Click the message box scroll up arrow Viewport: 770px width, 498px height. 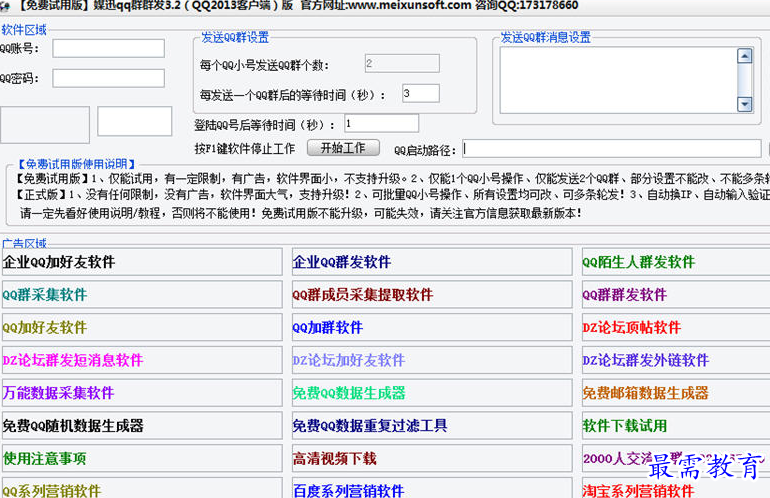[x=745, y=56]
